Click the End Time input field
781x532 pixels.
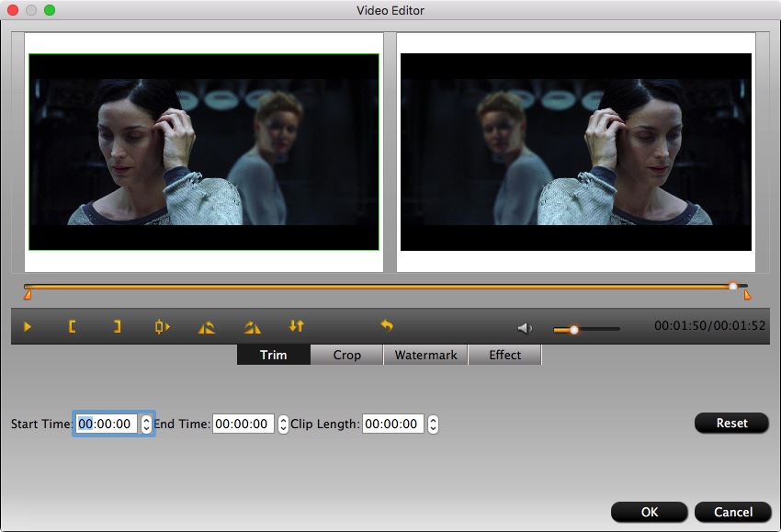tap(243, 424)
